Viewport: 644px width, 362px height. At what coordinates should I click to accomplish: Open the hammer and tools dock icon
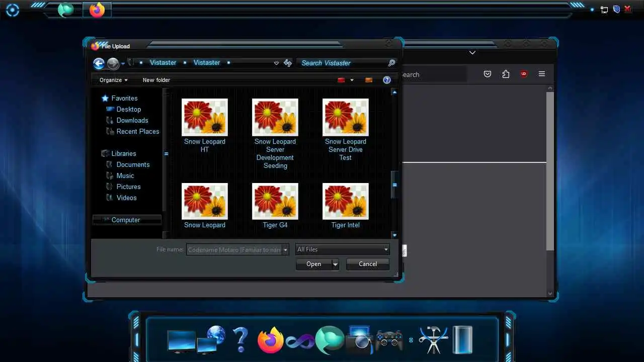[434, 339]
